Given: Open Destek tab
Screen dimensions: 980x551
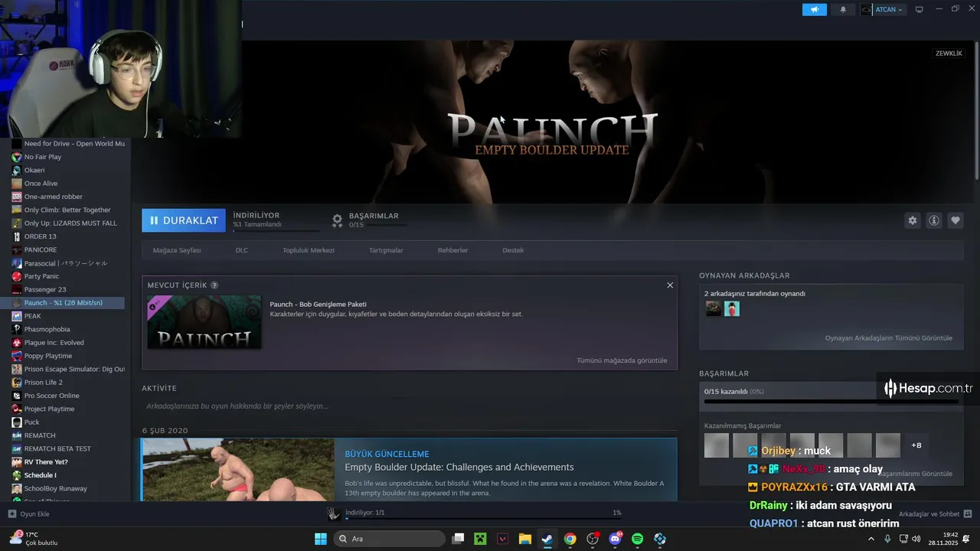Looking at the screenshot, I should point(513,250).
